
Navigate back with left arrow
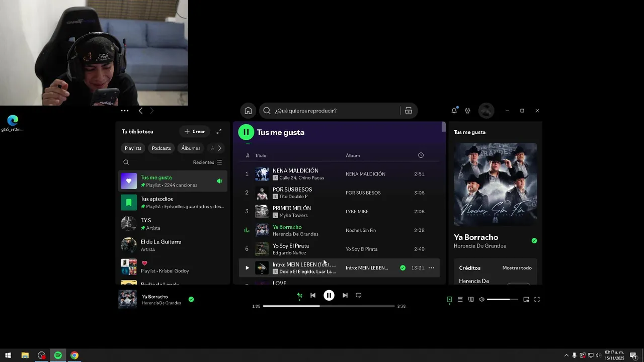140,111
